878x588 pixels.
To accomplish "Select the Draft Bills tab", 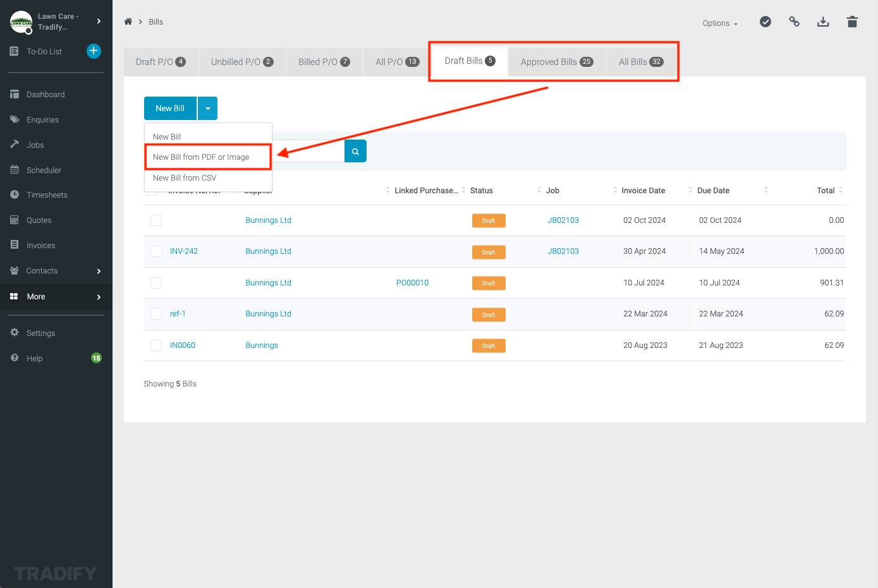I will pyautogui.click(x=470, y=61).
